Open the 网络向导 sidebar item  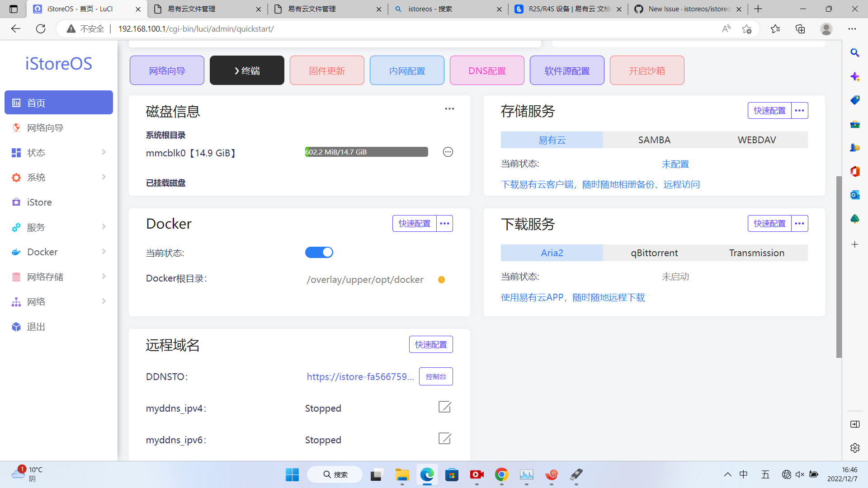[45, 128]
